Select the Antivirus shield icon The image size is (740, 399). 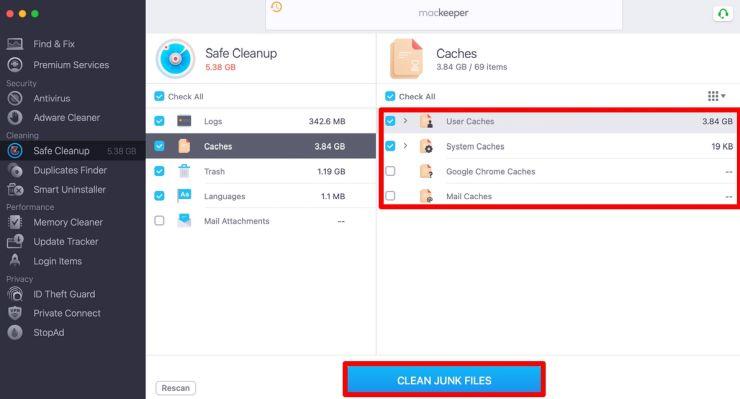(x=15, y=98)
